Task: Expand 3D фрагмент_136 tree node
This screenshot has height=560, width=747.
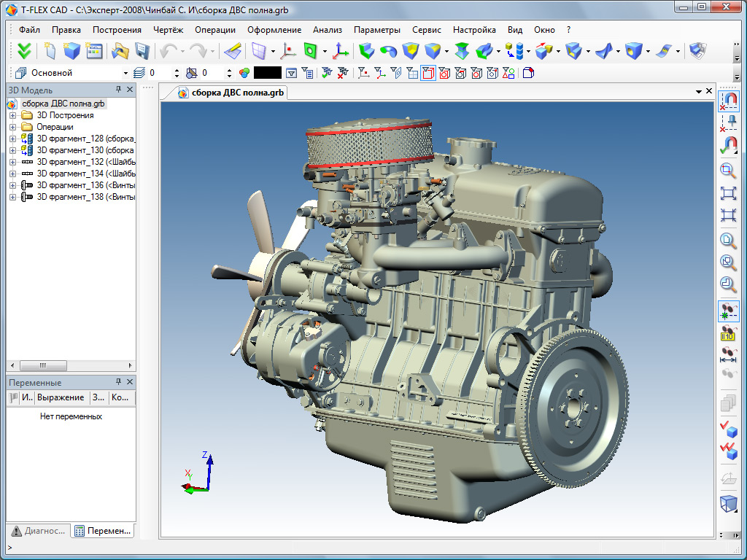Action: click(13, 185)
